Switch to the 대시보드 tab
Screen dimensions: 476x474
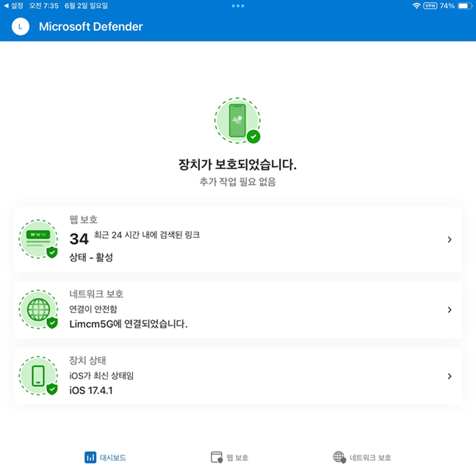point(105,457)
